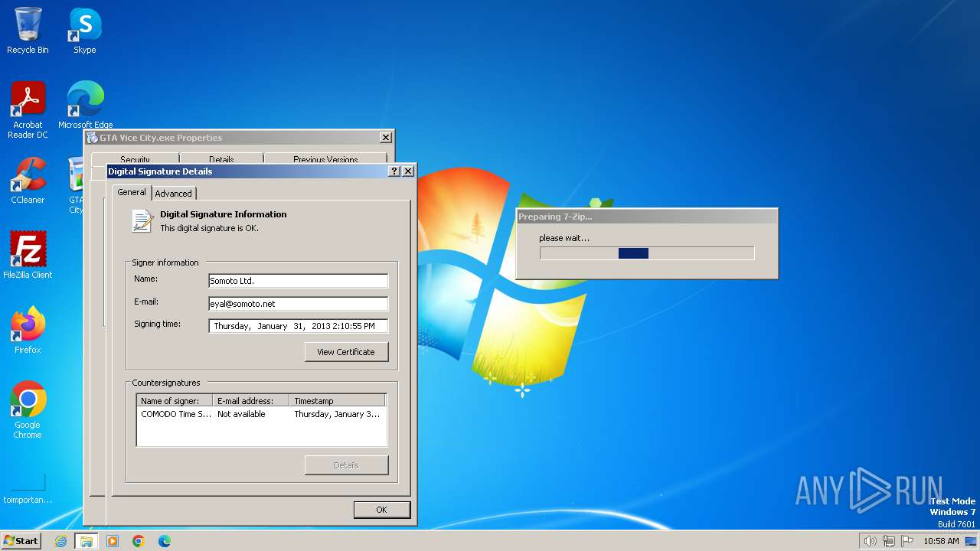
Task: Click the Chrome icon in the taskbar
Action: pyautogui.click(x=139, y=541)
